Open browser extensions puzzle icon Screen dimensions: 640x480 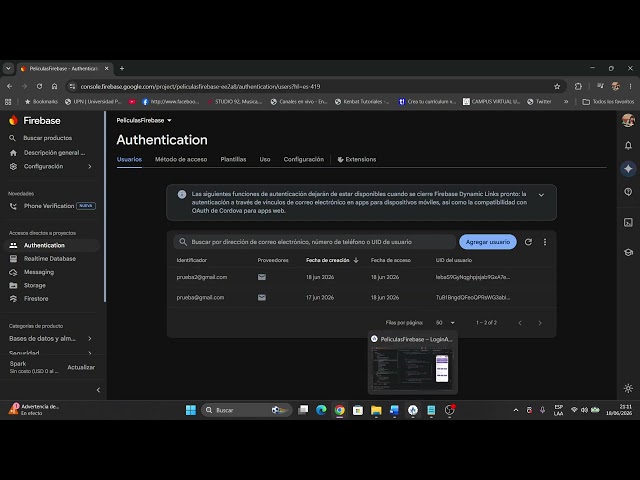pyautogui.click(x=578, y=87)
